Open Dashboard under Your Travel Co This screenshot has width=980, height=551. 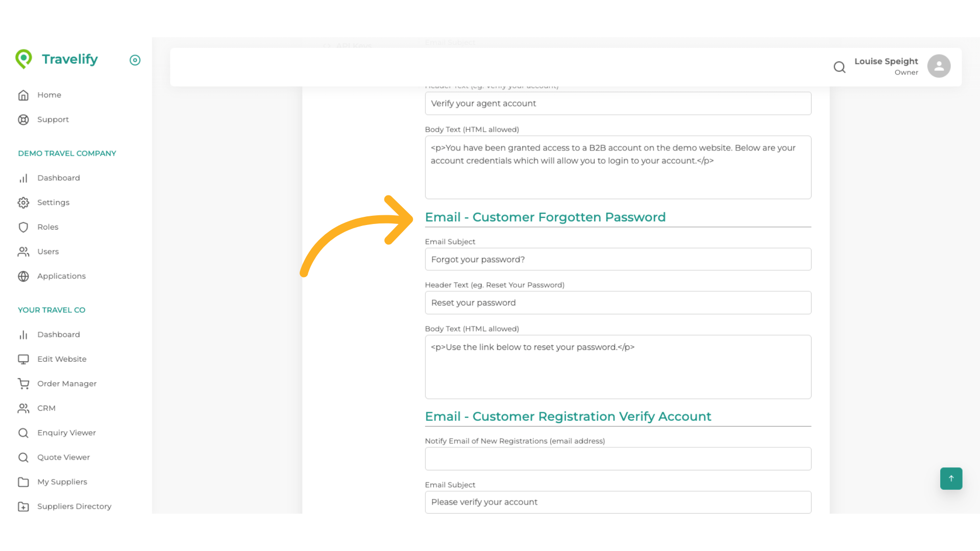tap(23, 335)
